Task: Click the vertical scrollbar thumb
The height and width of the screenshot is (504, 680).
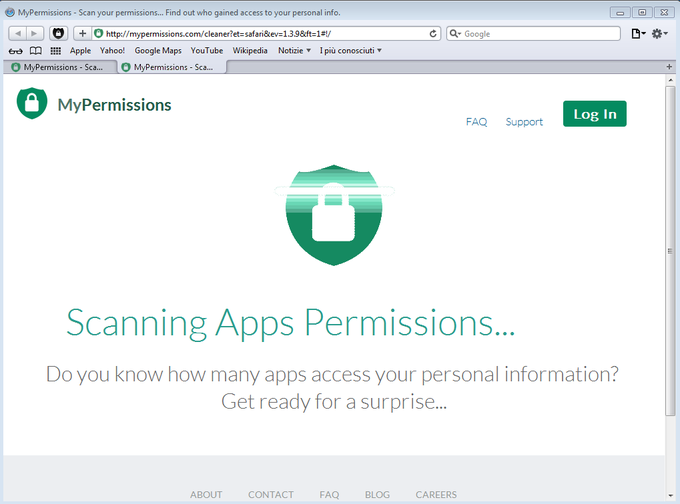Action: click(670, 251)
